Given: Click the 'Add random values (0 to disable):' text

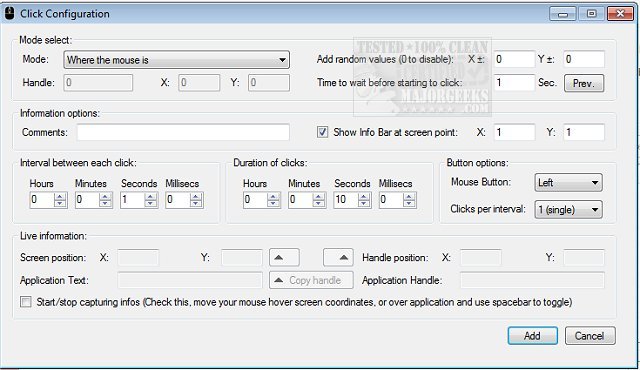Looking at the screenshot, I should click(x=385, y=59).
